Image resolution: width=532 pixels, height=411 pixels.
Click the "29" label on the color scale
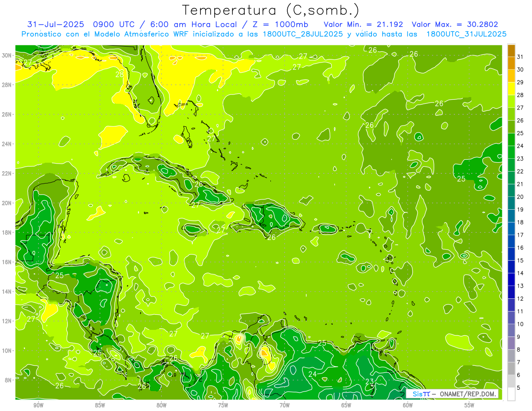[x=520, y=82]
